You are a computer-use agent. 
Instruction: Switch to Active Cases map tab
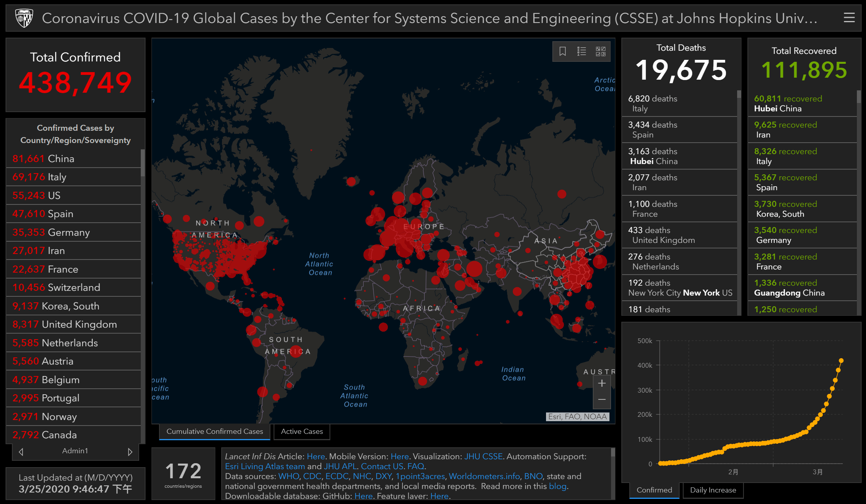302,431
